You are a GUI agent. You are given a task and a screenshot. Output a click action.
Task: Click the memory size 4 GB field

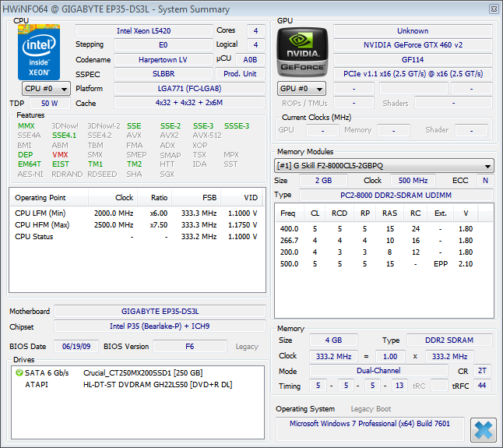(333, 340)
